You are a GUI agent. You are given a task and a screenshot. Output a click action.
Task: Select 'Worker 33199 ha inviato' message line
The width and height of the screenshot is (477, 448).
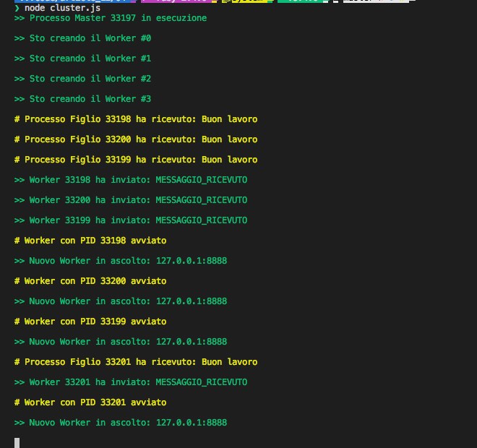(x=130, y=220)
